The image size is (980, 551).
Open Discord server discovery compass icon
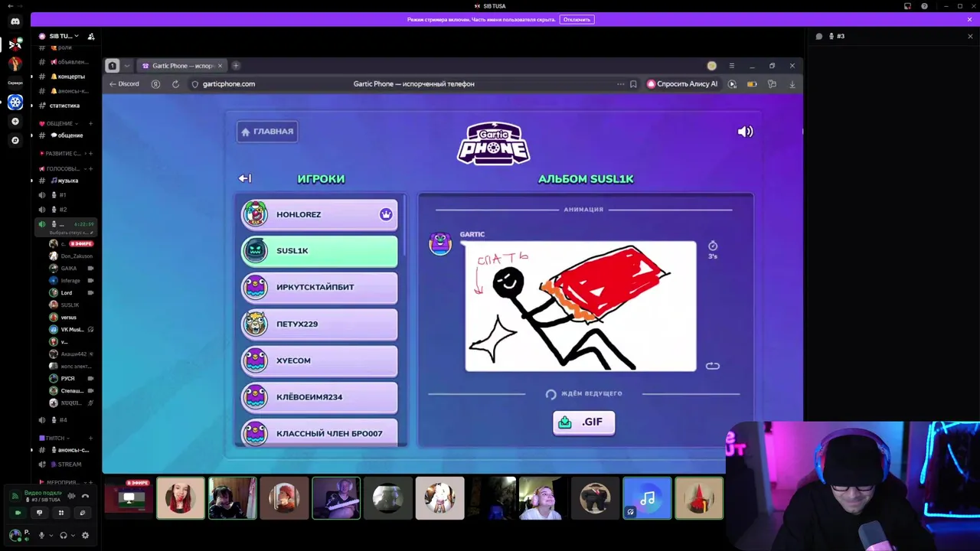tap(15, 140)
